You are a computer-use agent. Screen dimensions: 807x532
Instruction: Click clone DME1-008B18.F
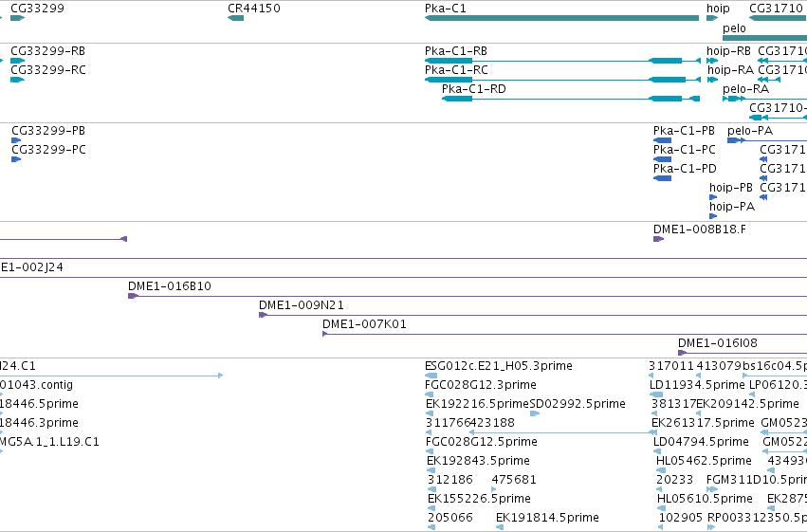point(658,239)
